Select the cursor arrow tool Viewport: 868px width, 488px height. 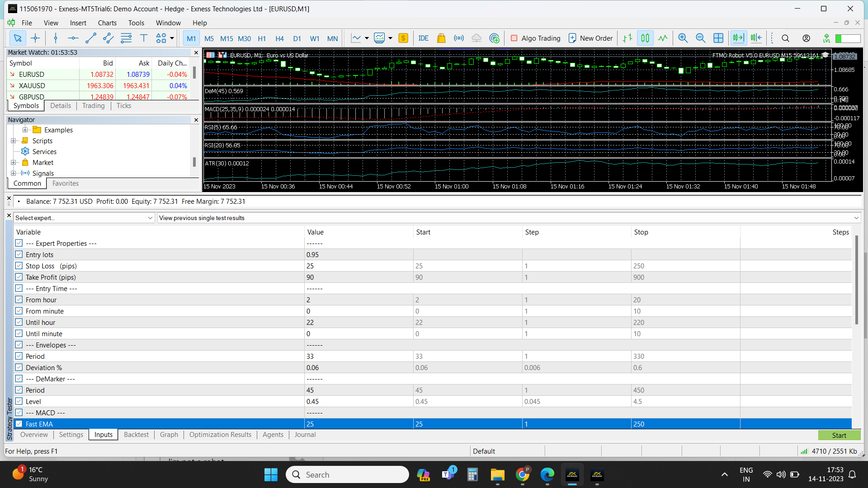pyautogui.click(x=18, y=38)
